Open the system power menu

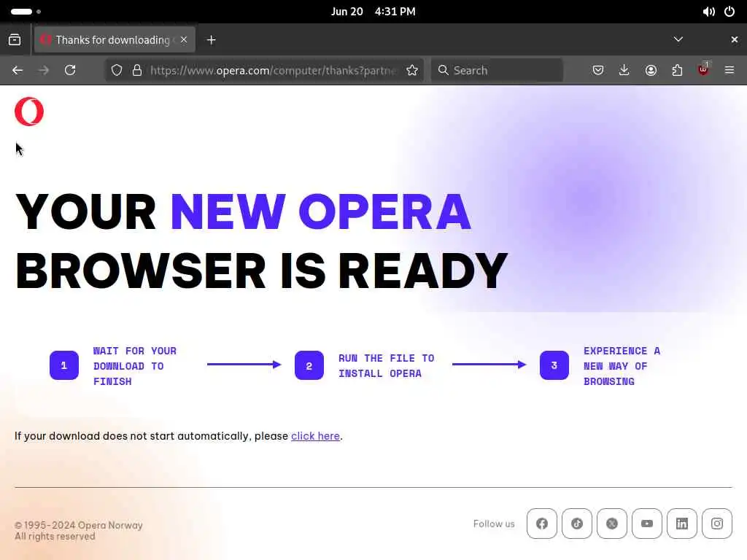click(729, 12)
